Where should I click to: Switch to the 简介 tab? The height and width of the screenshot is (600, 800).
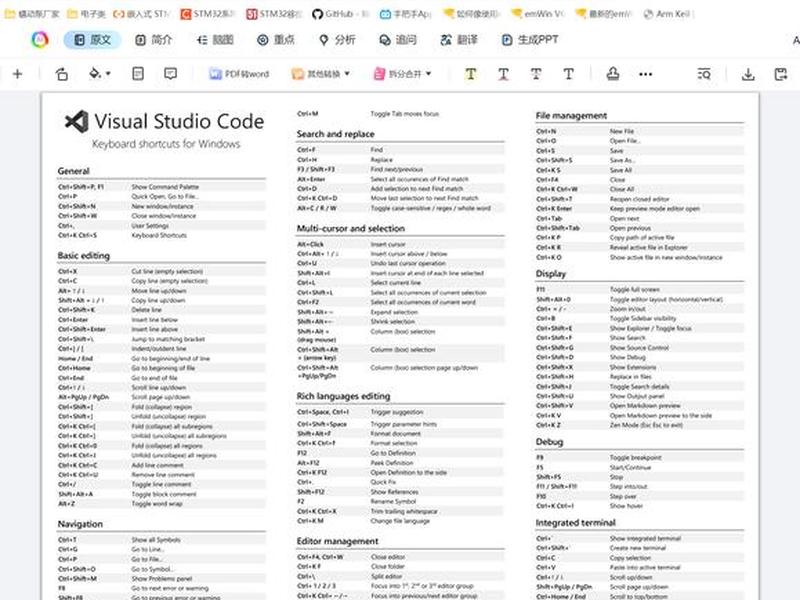[x=154, y=40]
